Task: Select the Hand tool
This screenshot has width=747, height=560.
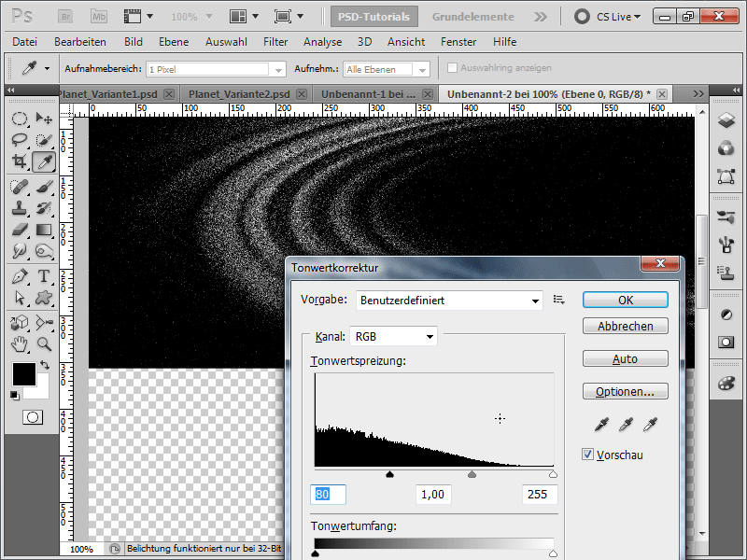Action: tap(19, 343)
